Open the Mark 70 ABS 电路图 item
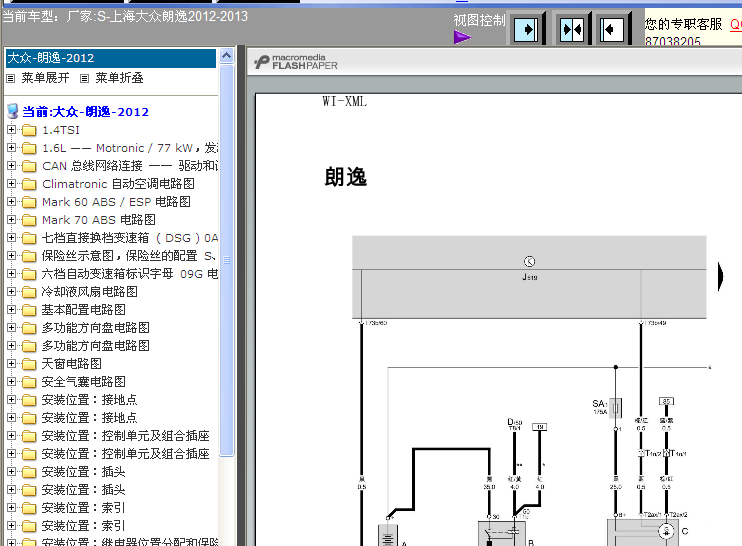Screen dimensions: 742x546 98,220
